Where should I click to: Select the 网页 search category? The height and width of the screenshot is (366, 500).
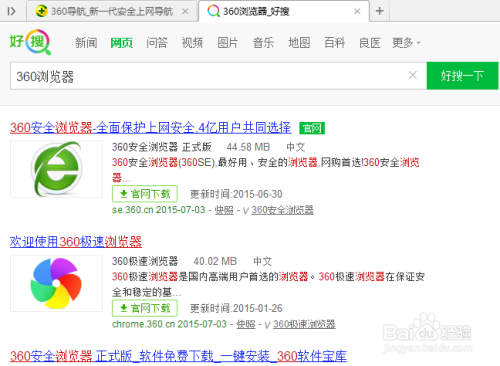coord(122,43)
